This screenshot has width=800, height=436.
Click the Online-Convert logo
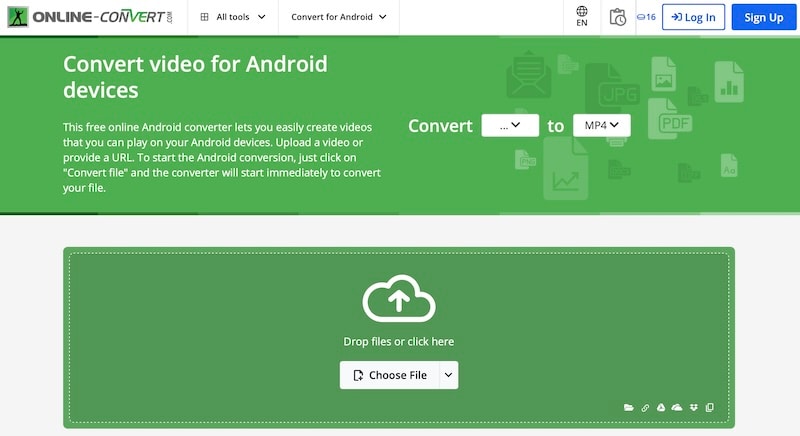(x=90, y=17)
